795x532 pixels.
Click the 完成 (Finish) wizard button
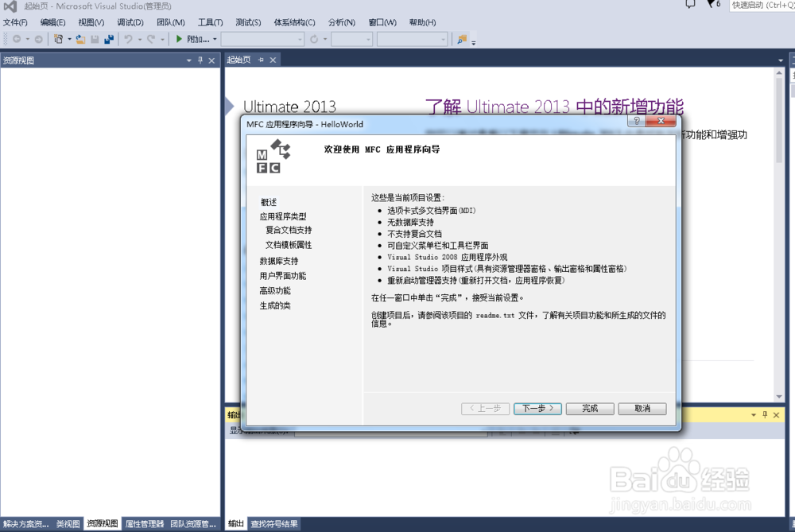point(590,408)
